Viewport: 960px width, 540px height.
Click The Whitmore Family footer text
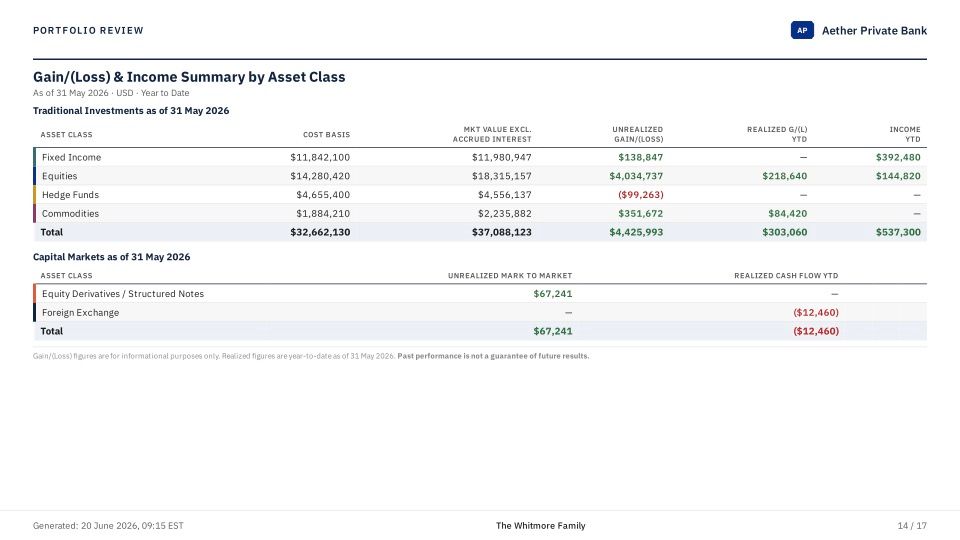point(541,525)
